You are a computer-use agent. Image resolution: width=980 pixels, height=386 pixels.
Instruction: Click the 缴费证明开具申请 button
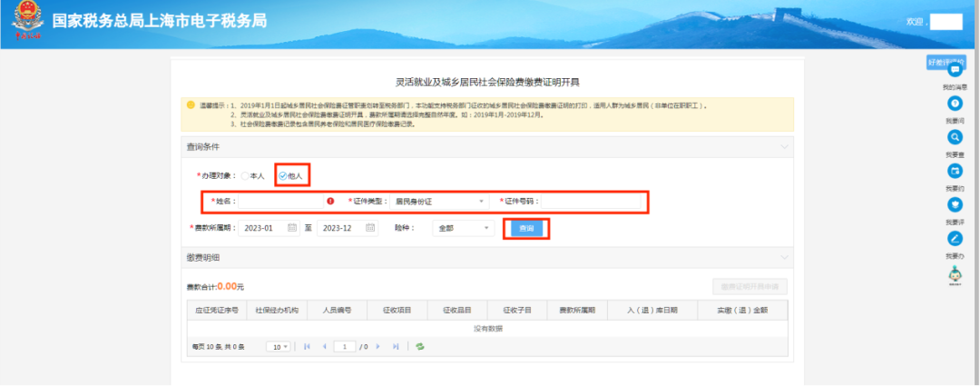pos(750,286)
